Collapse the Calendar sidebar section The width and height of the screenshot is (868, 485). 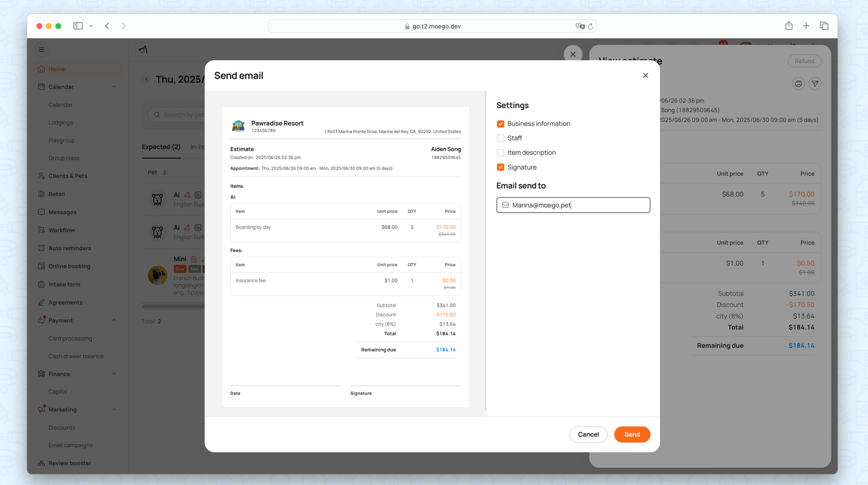pyautogui.click(x=114, y=87)
